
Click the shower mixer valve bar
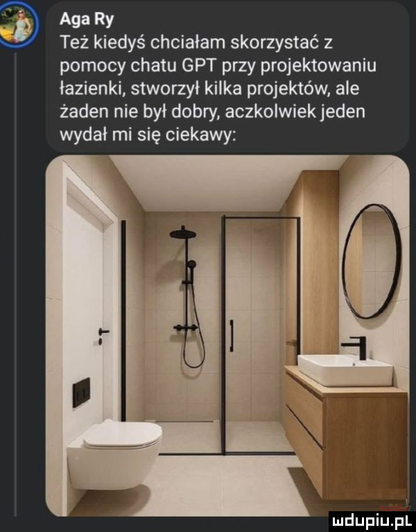pyautogui.click(x=186, y=328)
